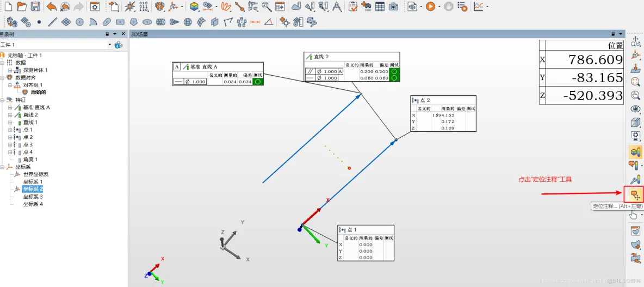Expand the 直线 2 tree node
Viewport: 644px width, 287px height.
click(x=9, y=115)
